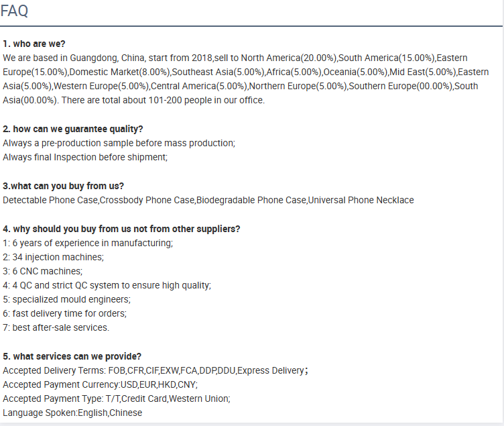
Task: Click the 'Language Spoken:English,Chinese' line
Action: pos(72,413)
